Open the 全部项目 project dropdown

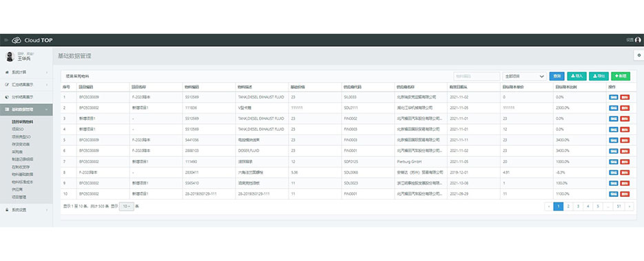(524, 76)
